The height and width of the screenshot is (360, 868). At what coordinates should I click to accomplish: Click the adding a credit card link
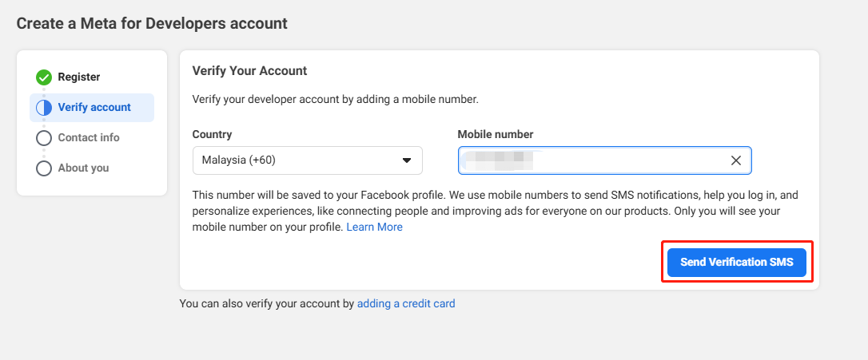(x=406, y=304)
